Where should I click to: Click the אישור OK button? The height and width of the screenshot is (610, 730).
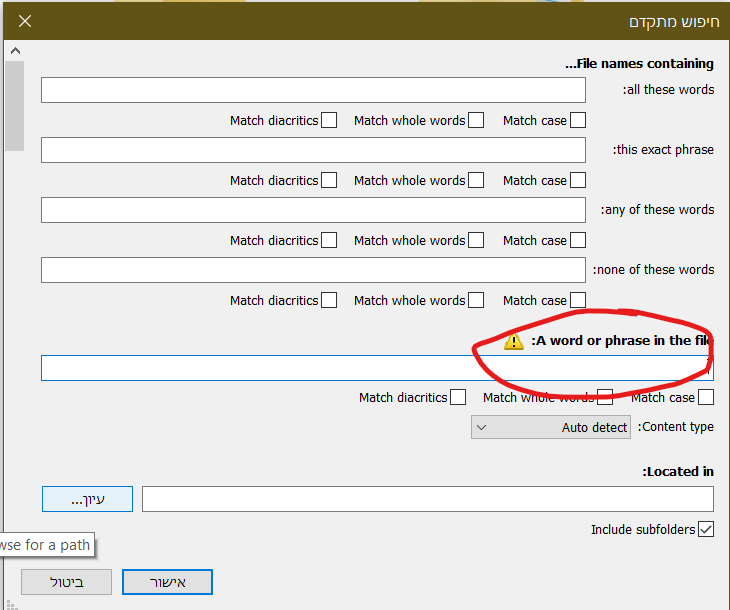tap(168, 582)
